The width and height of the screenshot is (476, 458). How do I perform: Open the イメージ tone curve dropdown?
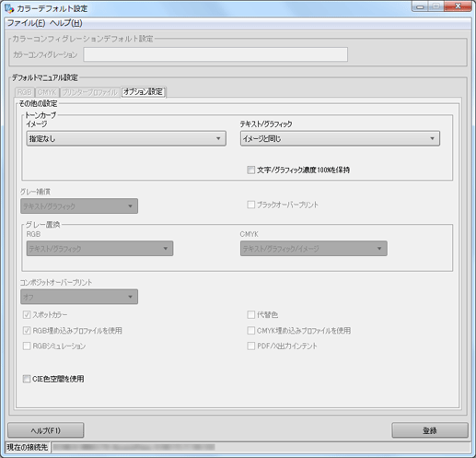point(126,138)
